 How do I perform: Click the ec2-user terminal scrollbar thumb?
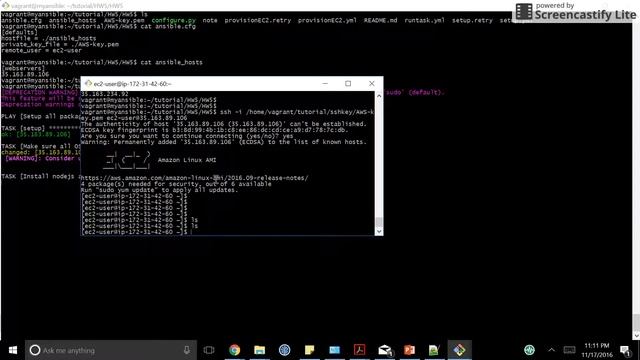point(379,222)
